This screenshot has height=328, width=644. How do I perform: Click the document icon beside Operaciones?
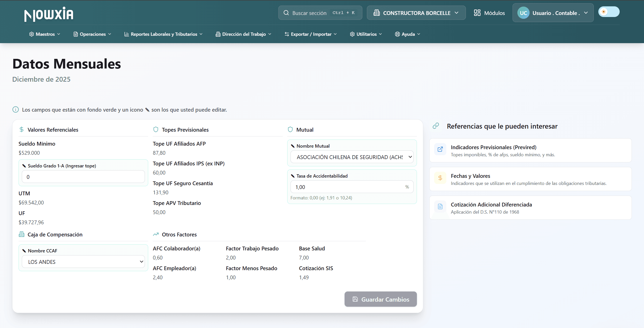coord(76,34)
